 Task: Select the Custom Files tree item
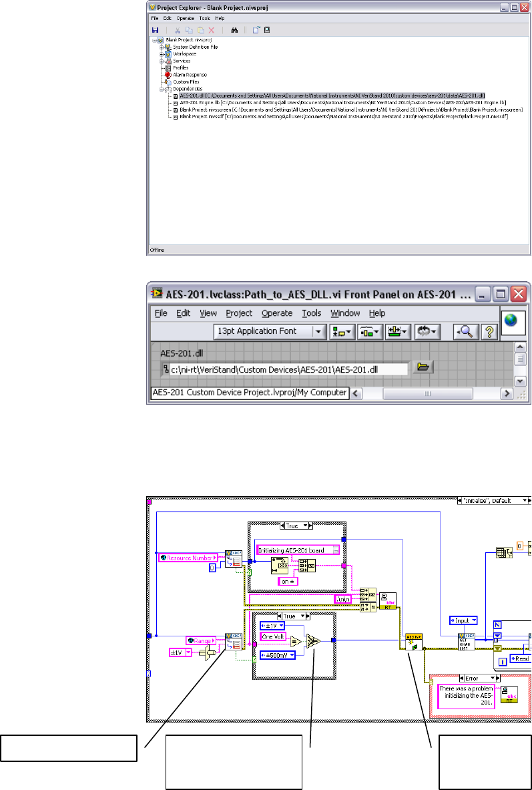pos(186,81)
